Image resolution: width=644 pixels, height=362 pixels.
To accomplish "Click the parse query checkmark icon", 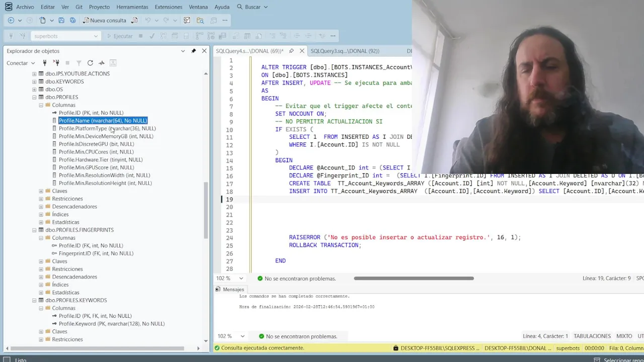I will tap(152, 36).
